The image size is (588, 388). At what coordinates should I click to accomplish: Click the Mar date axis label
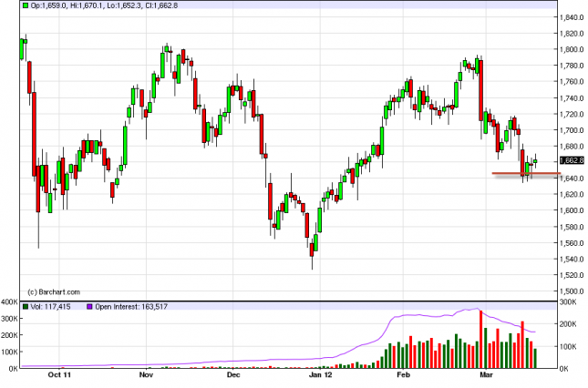(486, 375)
